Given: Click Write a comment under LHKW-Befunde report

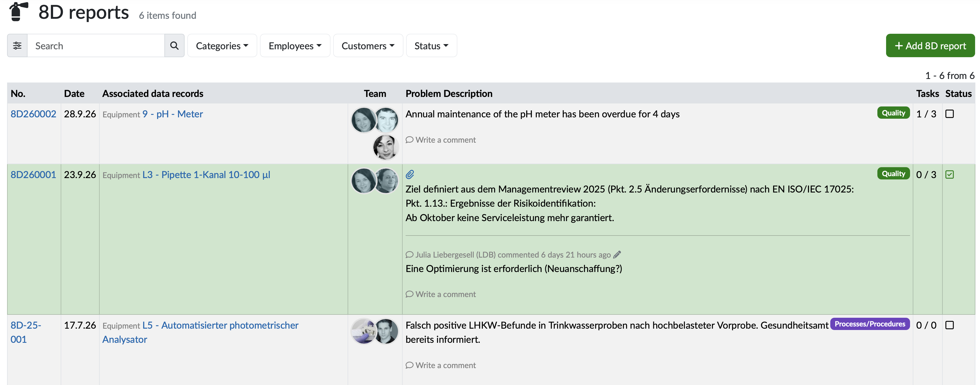Looking at the screenshot, I should 440,365.
